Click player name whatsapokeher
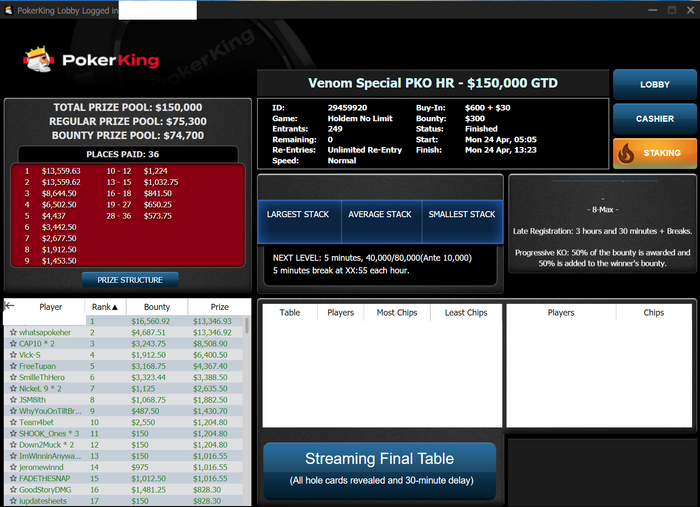 click(x=45, y=332)
